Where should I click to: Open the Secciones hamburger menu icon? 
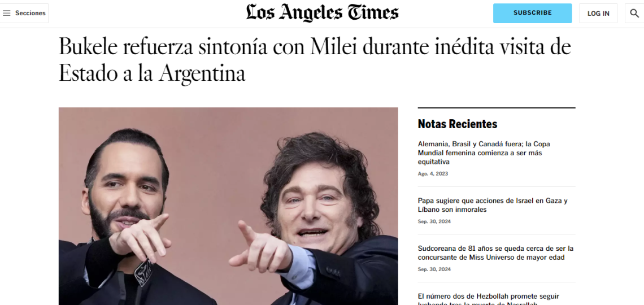click(x=7, y=13)
